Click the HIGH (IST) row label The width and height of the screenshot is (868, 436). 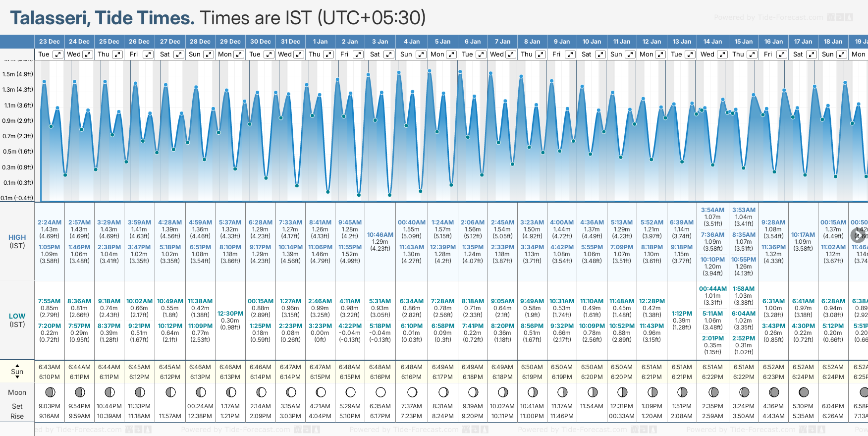(x=17, y=241)
